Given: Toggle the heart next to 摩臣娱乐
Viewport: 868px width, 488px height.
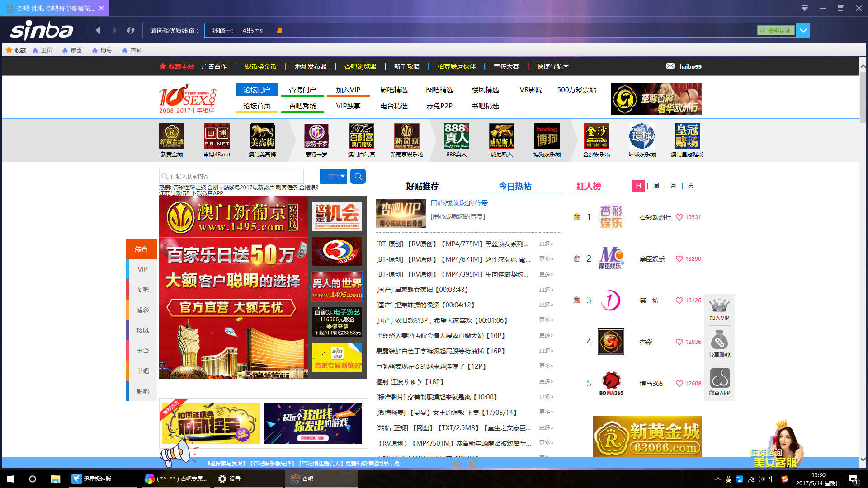Looking at the screenshot, I should tap(679, 259).
